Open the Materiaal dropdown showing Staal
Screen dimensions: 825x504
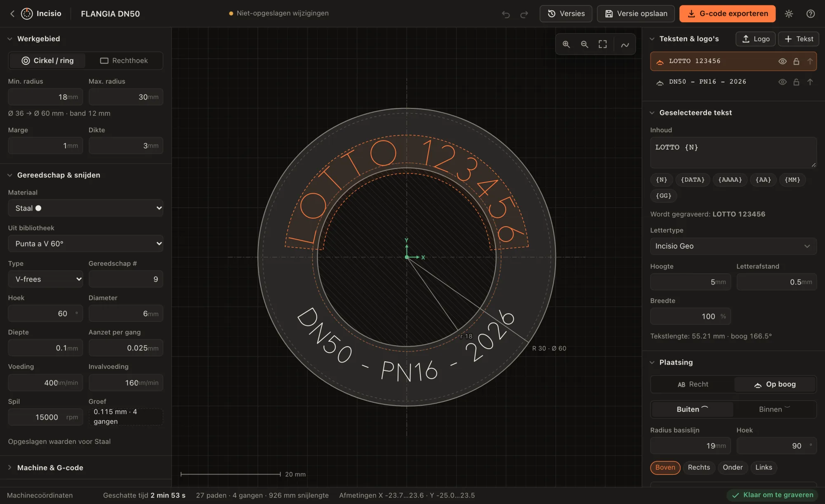85,208
